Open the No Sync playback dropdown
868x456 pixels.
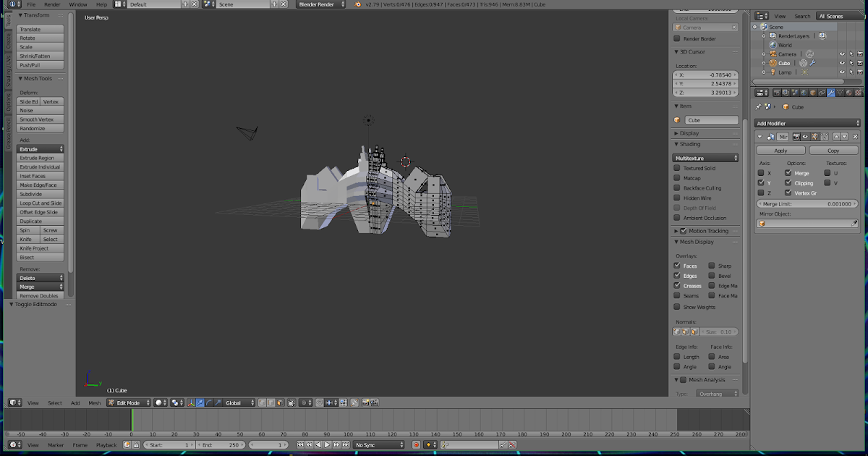[x=378, y=444]
